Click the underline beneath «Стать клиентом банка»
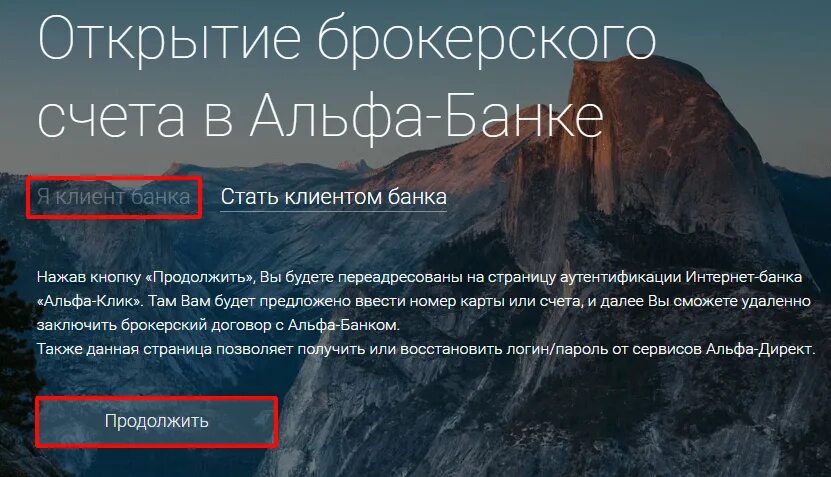This screenshot has height=477, width=831. (333, 211)
